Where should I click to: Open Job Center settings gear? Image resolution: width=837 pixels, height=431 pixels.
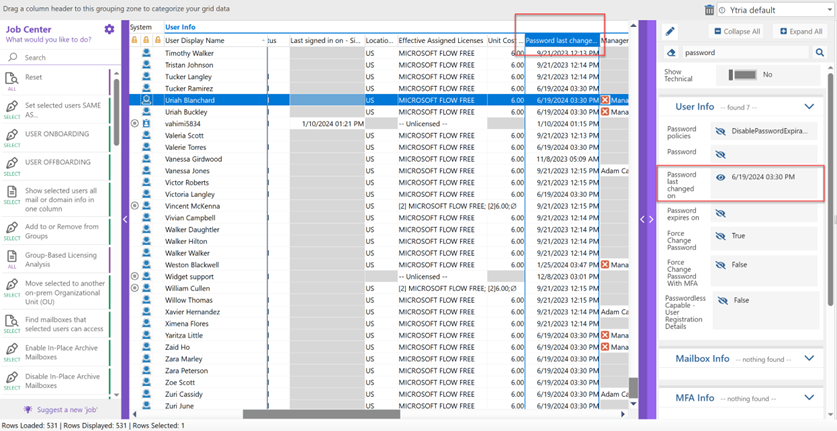point(109,29)
